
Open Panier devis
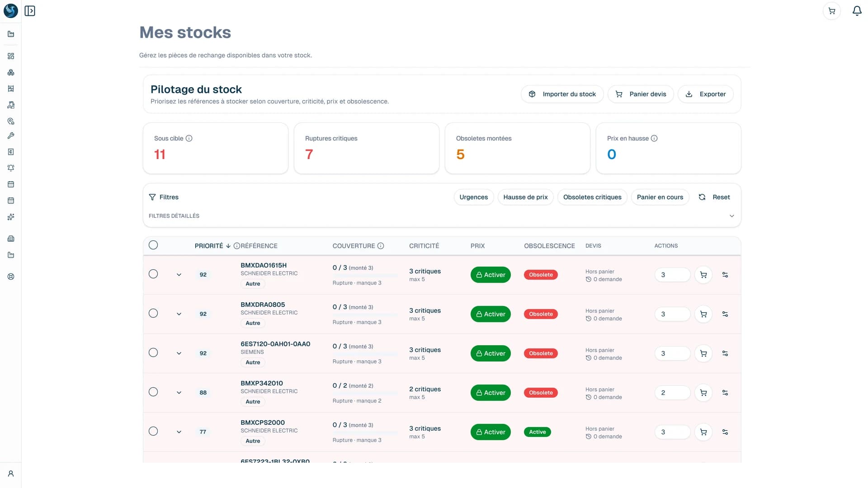[641, 94]
